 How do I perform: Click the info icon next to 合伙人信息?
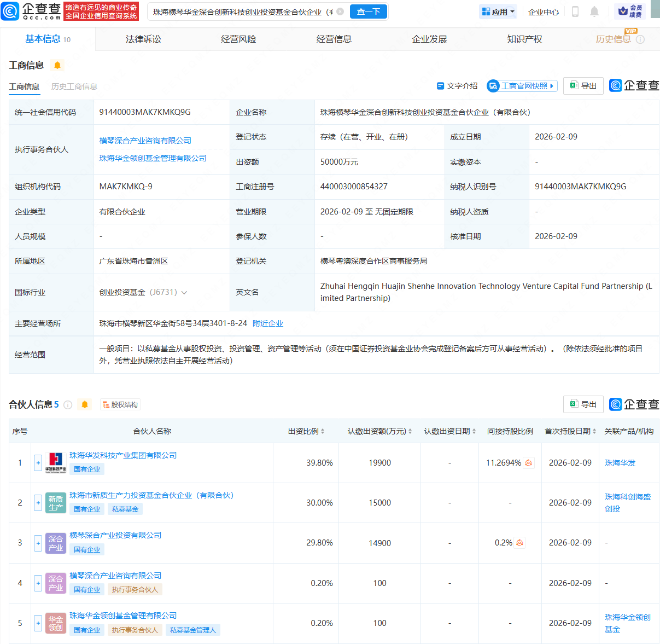pos(67,404)
